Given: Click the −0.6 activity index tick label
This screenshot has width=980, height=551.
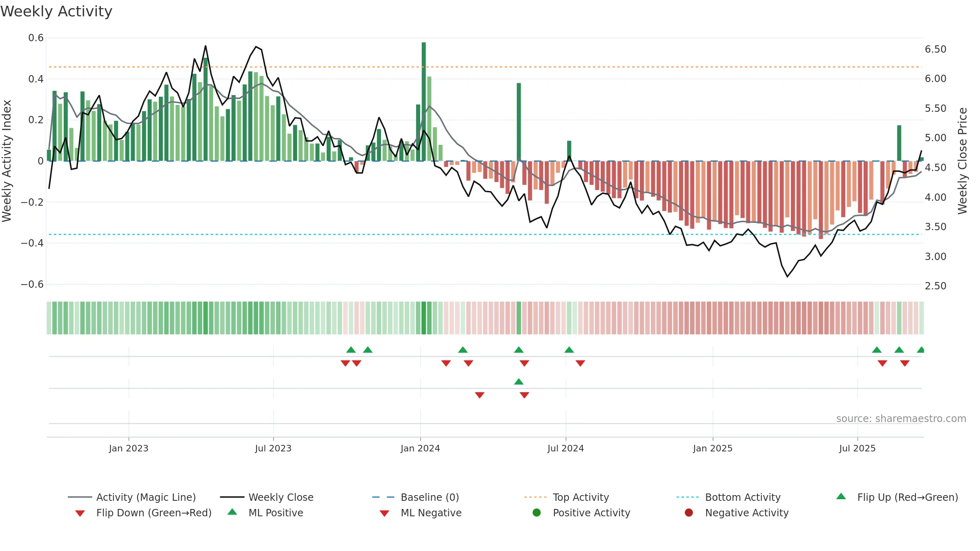Looking at the screenshot, I should click(32, 284).
